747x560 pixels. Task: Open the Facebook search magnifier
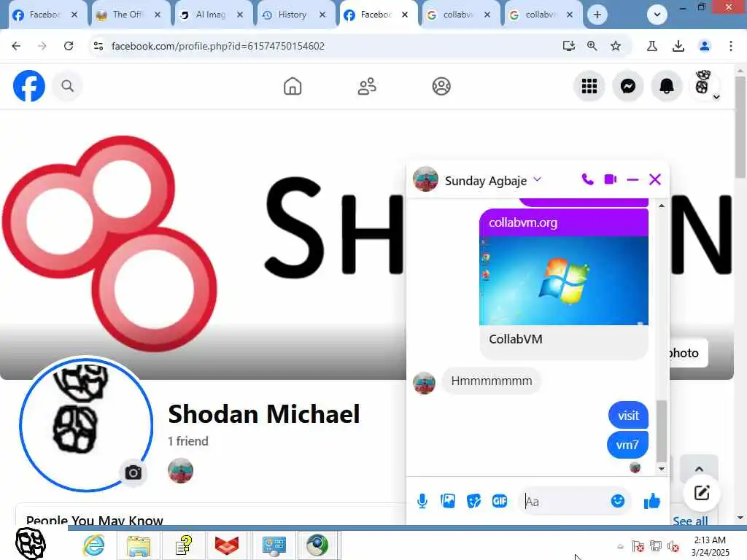(x=68, y=86)
